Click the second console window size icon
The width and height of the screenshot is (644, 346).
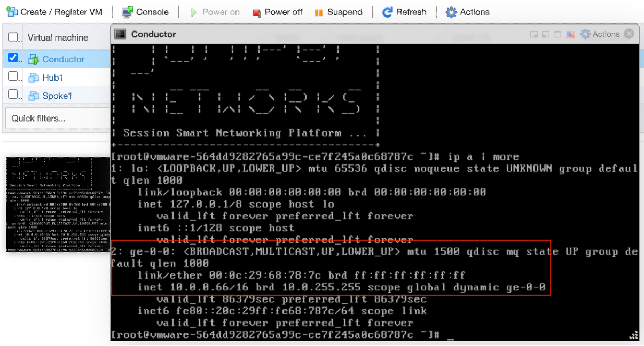545,34
